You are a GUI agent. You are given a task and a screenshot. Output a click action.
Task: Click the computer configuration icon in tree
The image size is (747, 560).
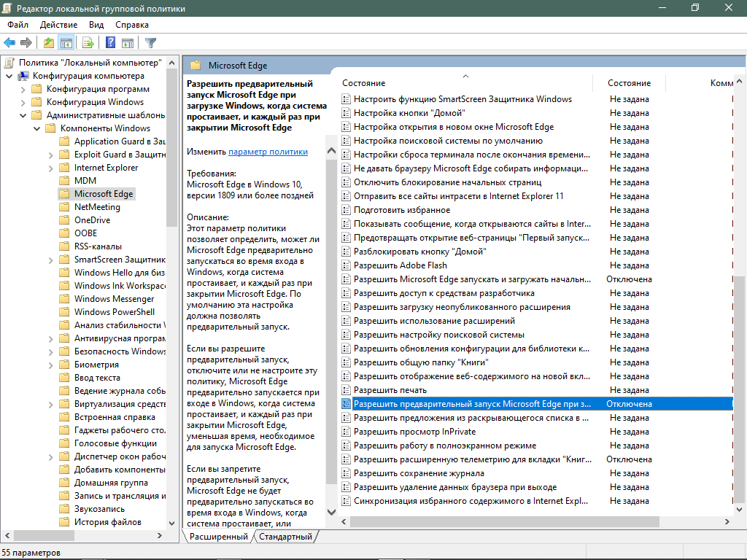23,76
